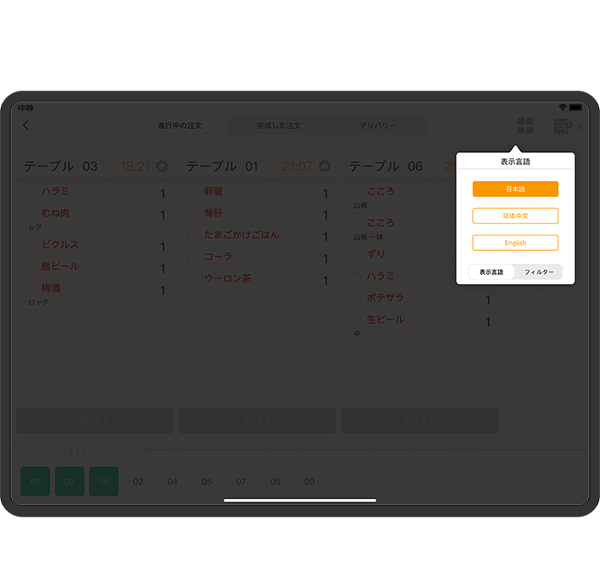The width and height of the screenshot is (600, 569).
Task: Check off コーラ item
Action: (x=192, y=258)
